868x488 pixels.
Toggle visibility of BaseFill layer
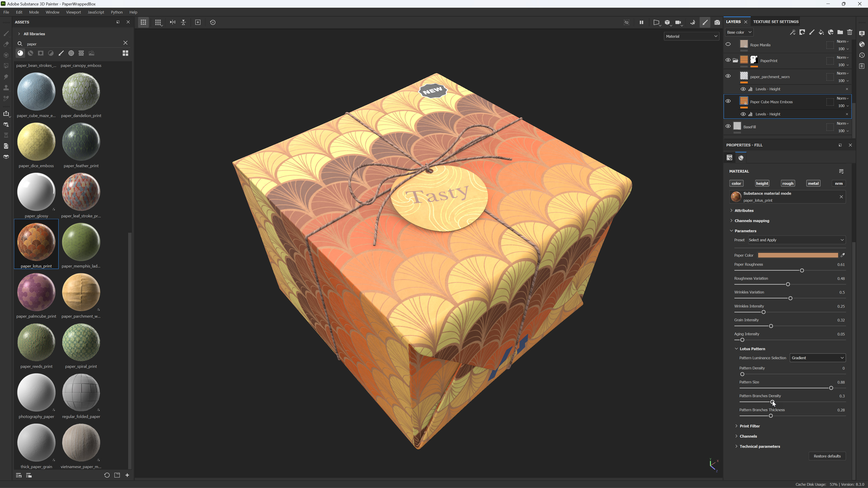coord(728,127)
